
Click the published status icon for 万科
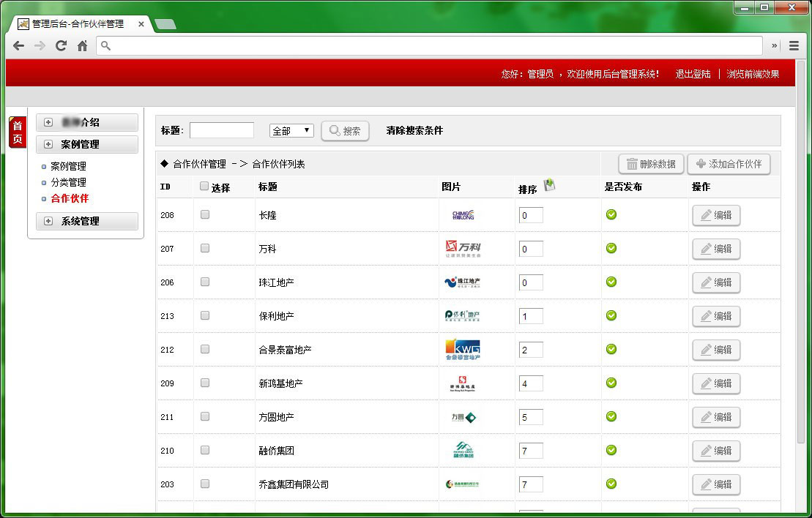tap(611, 248)
